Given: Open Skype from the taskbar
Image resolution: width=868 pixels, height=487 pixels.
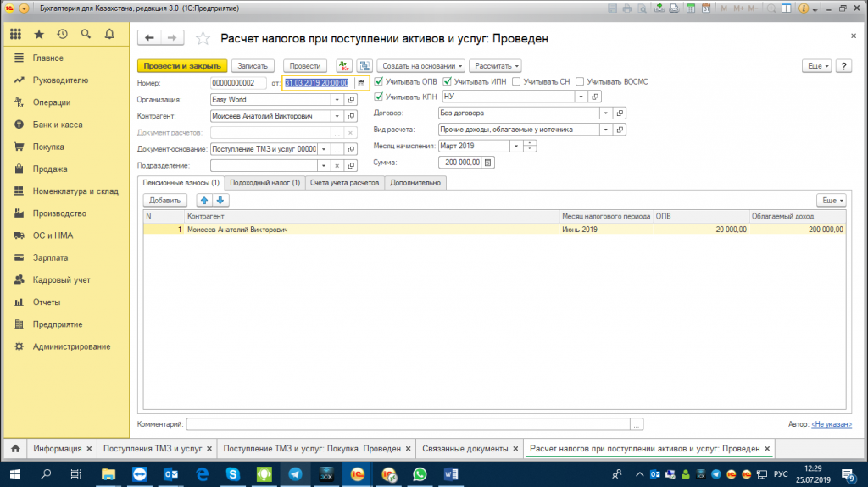Looking at the screenshot, I should click(233, 474).
